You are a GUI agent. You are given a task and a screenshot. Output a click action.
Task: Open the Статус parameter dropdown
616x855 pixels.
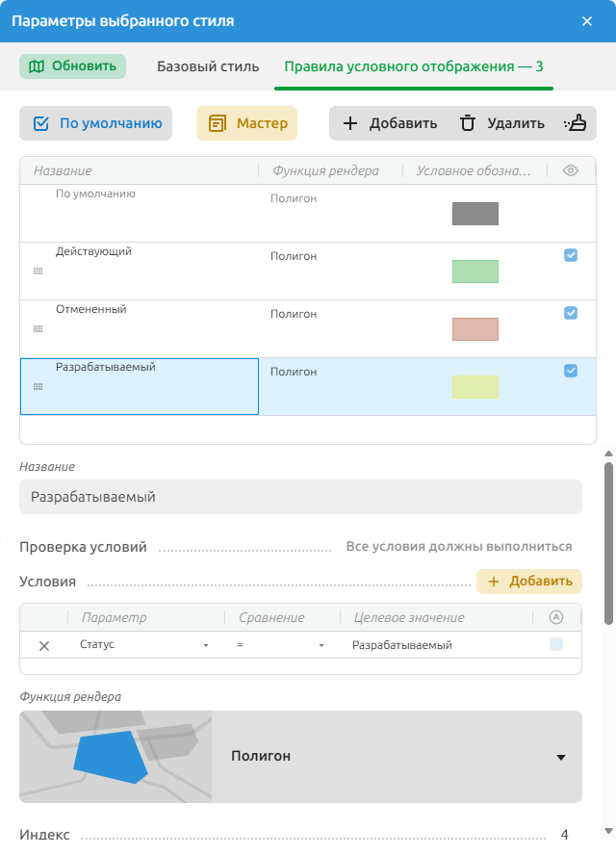(144, 644)
